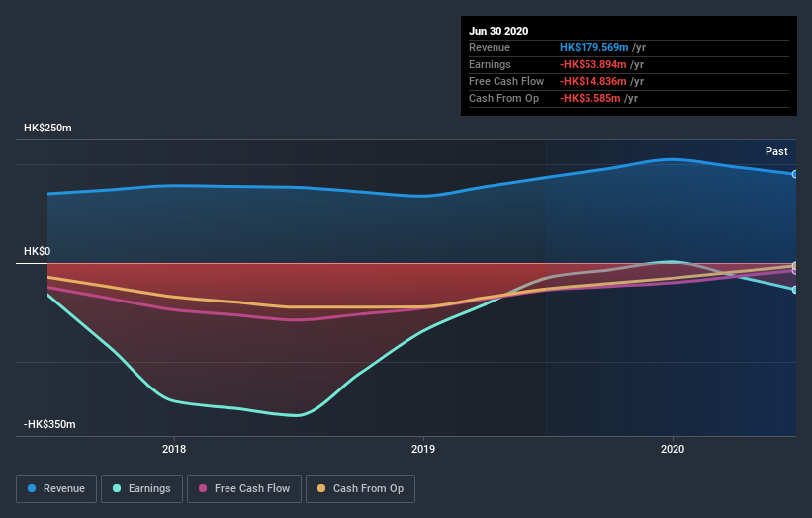812x518 pixels.
Task: Click the -HK$350m axis label
Action: [49, 424]
